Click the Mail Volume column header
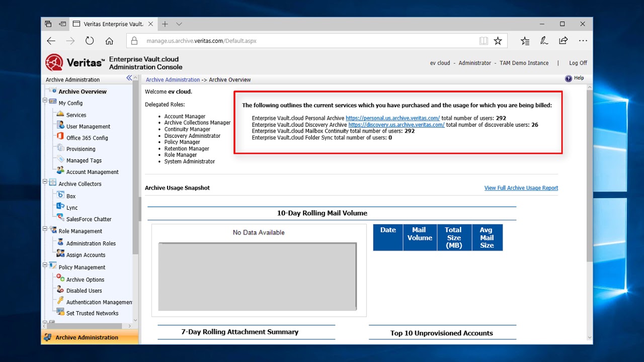Screen dimensions: 644x362 [x=420, y=237]
